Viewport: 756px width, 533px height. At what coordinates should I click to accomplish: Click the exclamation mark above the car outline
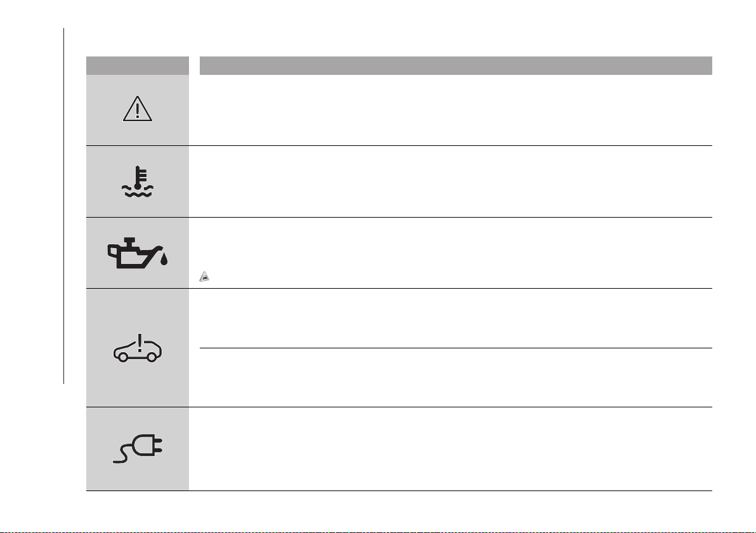(140, 343)
